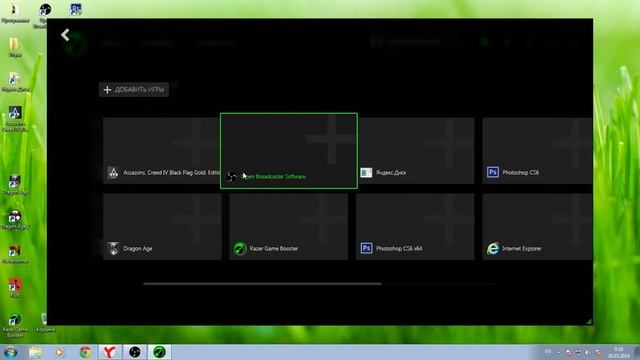Click the Open Broadcaster Software icon in highlighted tile
The width and height of the screenshot is (640, 360).
pyautogui.click(x=231, y=176)
